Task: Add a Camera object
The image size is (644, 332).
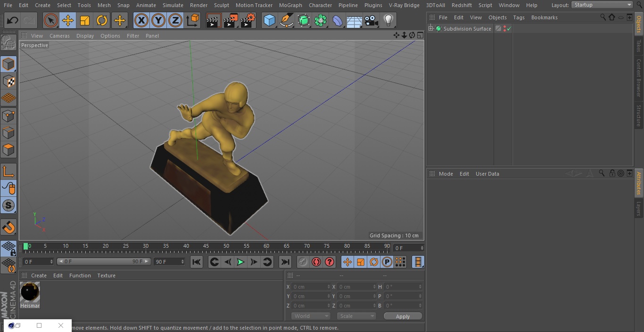Action: pos(372,20)
